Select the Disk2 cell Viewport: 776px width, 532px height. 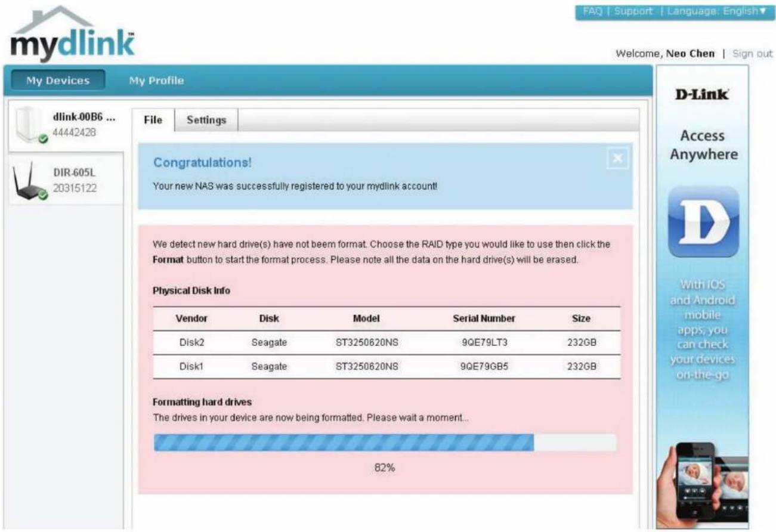191,343
